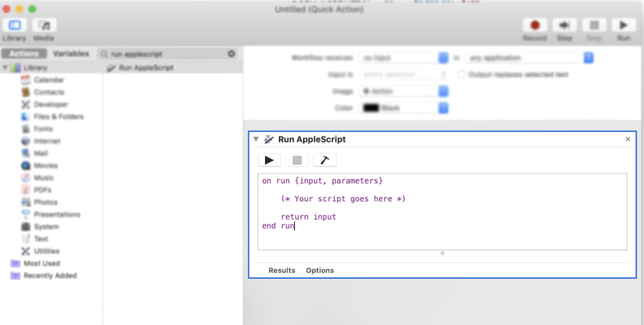Run the workflow with toolbar Run icon

(x=624, y=25)
